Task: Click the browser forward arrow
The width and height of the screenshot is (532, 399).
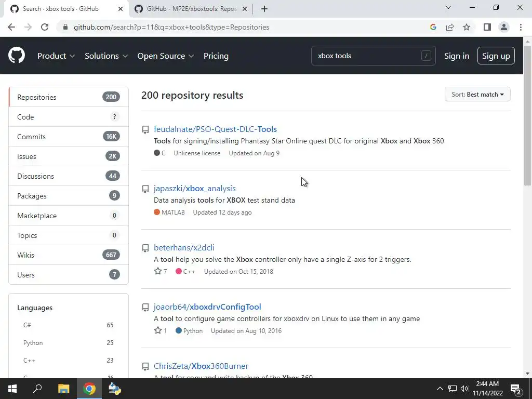Action: (x=28, y=27)
